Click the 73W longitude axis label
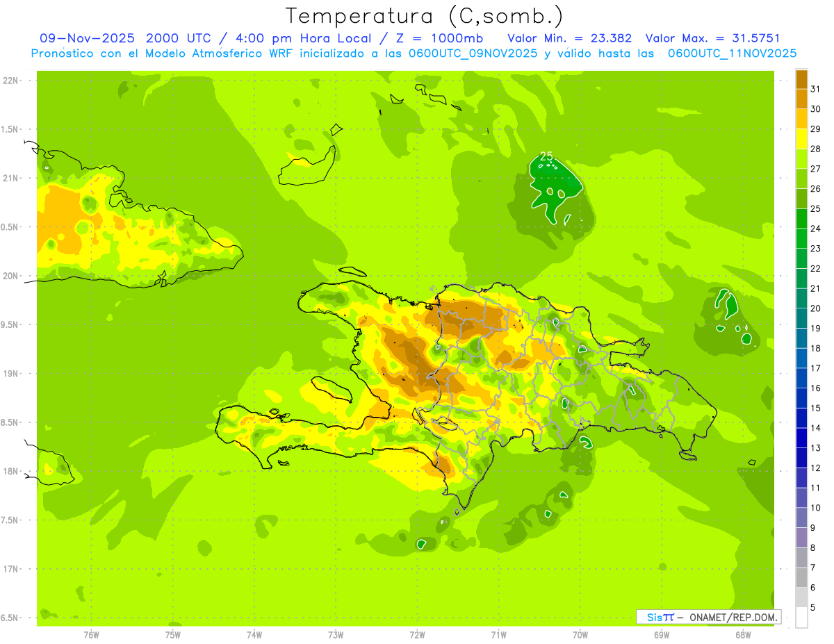The width and height of the screenshot is (834, 644). 336,635
